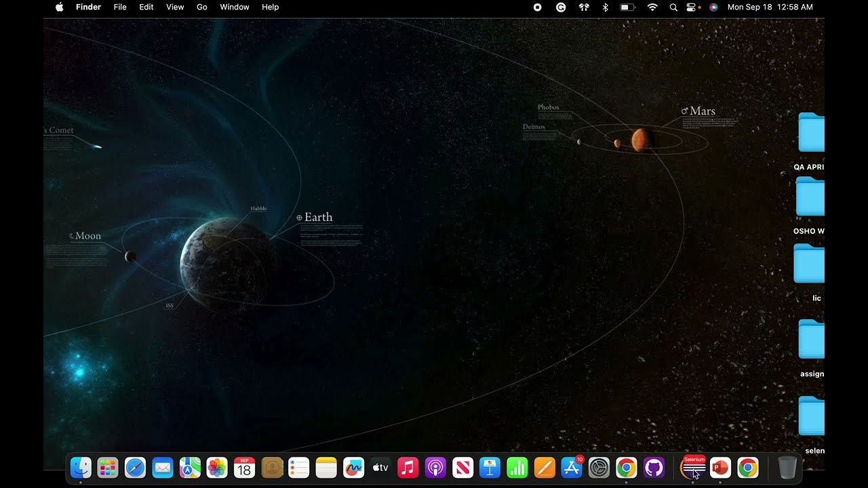Open Numbers in the Dock
The height and width of the screenshot is (488, 868).
coord(517,468)
